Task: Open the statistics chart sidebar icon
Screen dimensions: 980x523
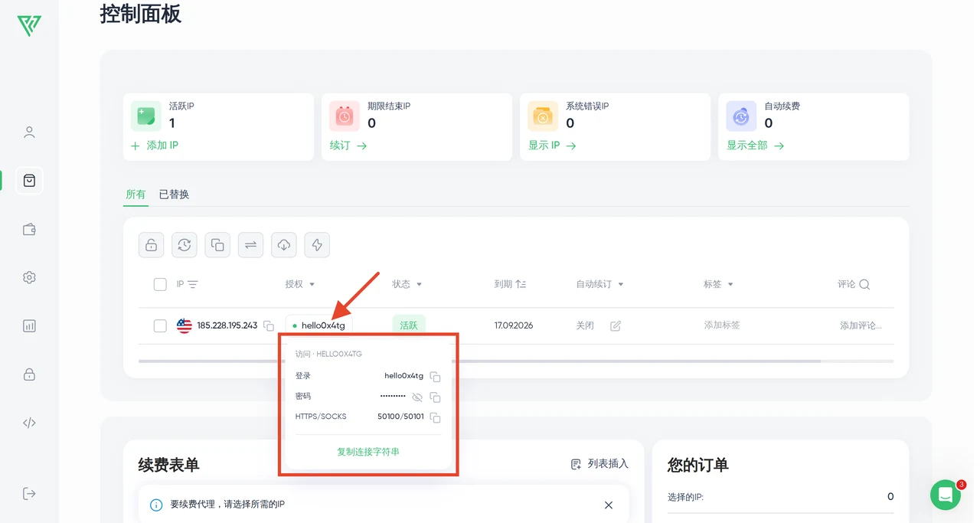Action: pyautogui.click(x=29, y=325)
